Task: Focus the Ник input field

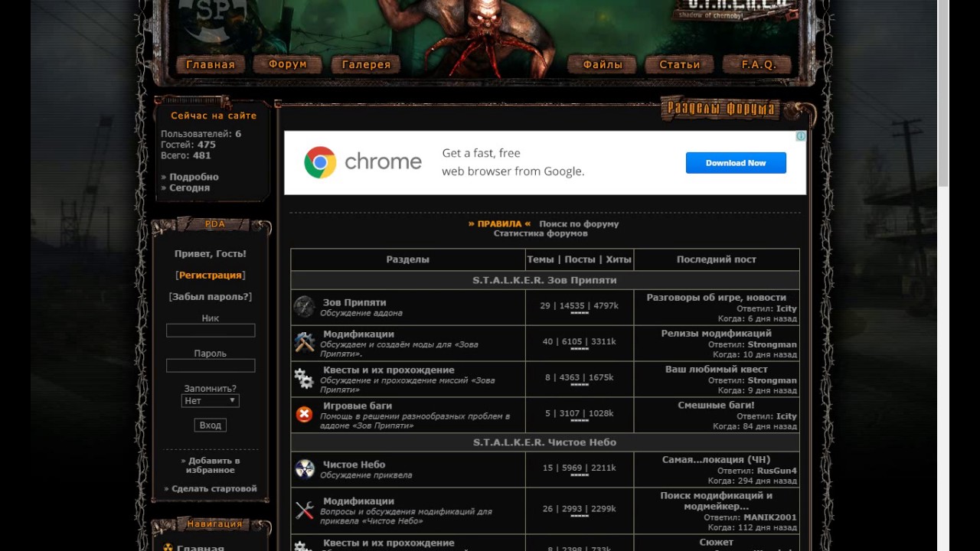Action: coord(211,331)
